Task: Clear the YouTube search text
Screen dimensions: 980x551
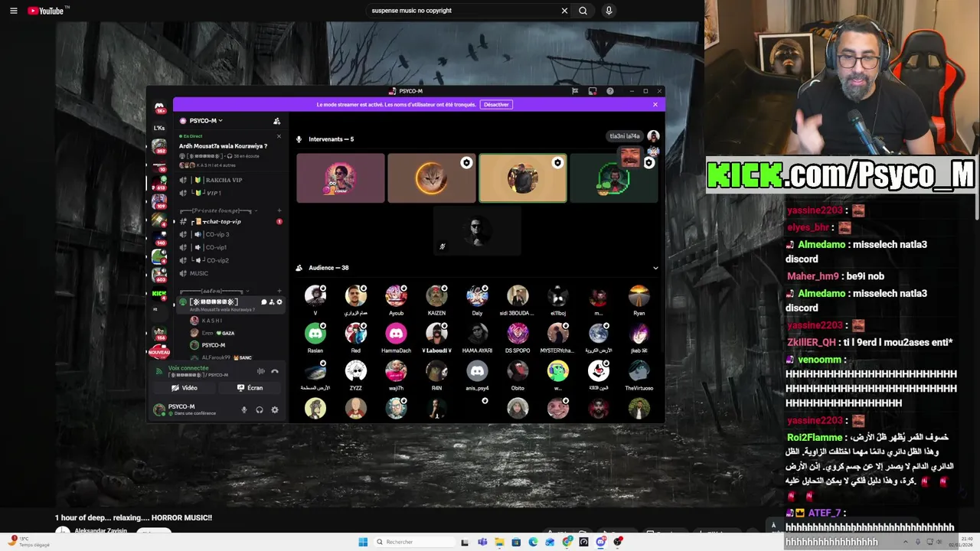Action: [x=564, y=11]
